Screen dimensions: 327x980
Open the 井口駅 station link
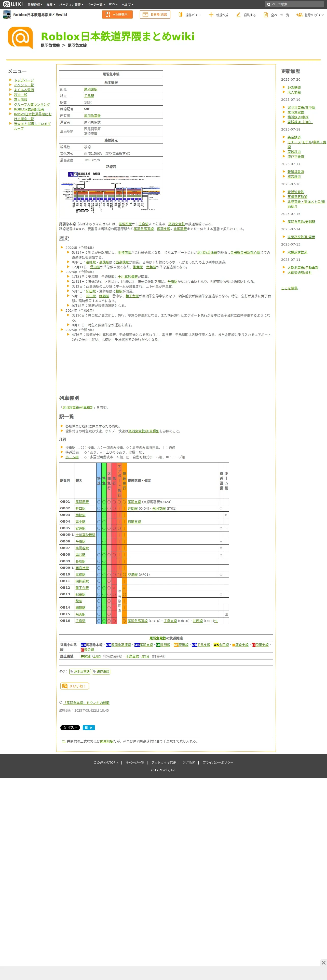point(80,508)
